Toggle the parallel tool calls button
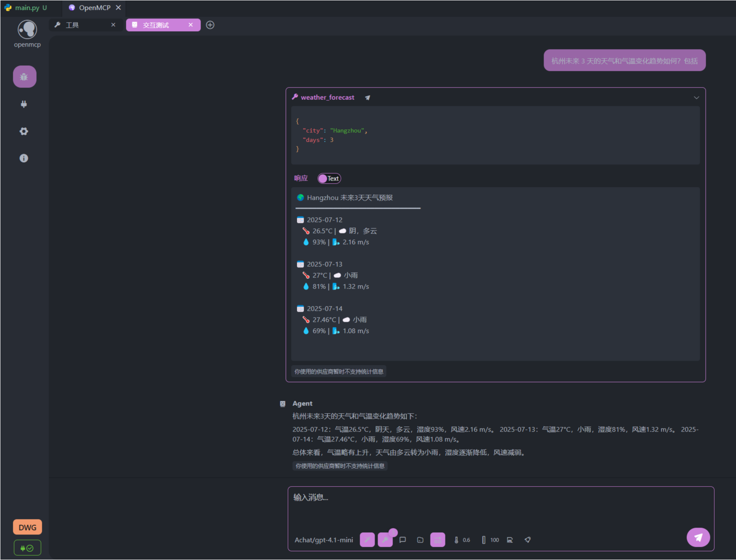Screen dimensions: 736x560 (438, 540)
